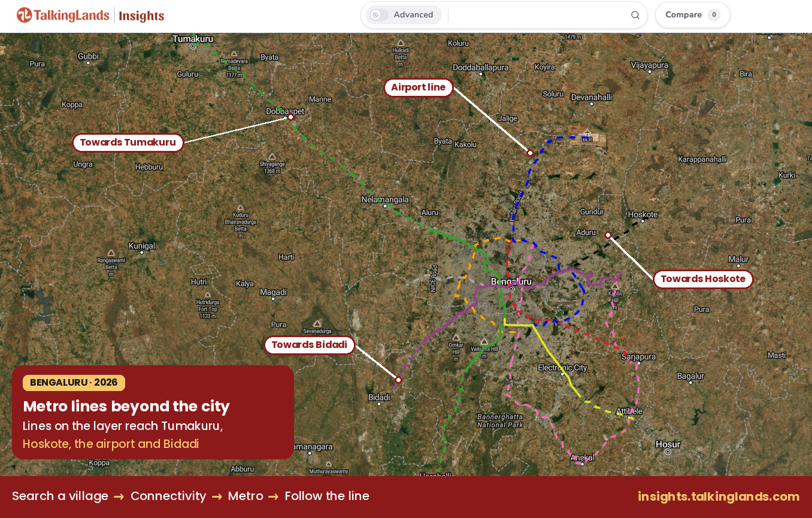Click the Vijayapura place label
The image size is (812, 518).
pyautogui.click(x=650, y=65)
